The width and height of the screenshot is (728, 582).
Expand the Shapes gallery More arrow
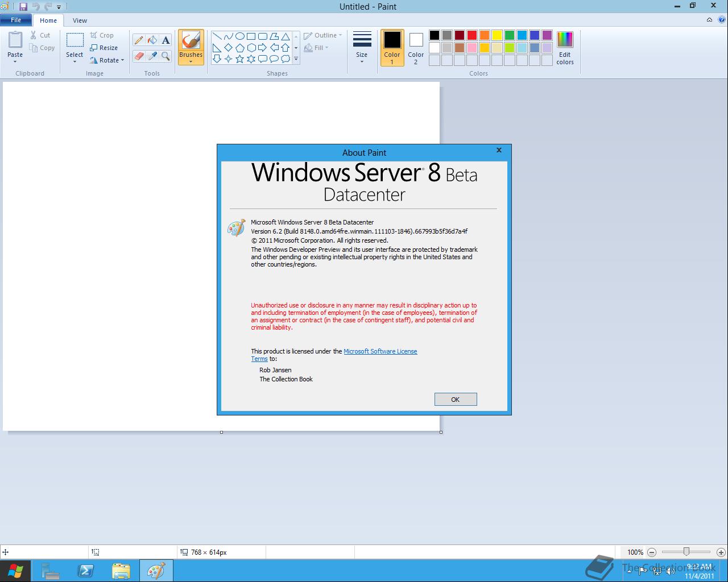296,59
